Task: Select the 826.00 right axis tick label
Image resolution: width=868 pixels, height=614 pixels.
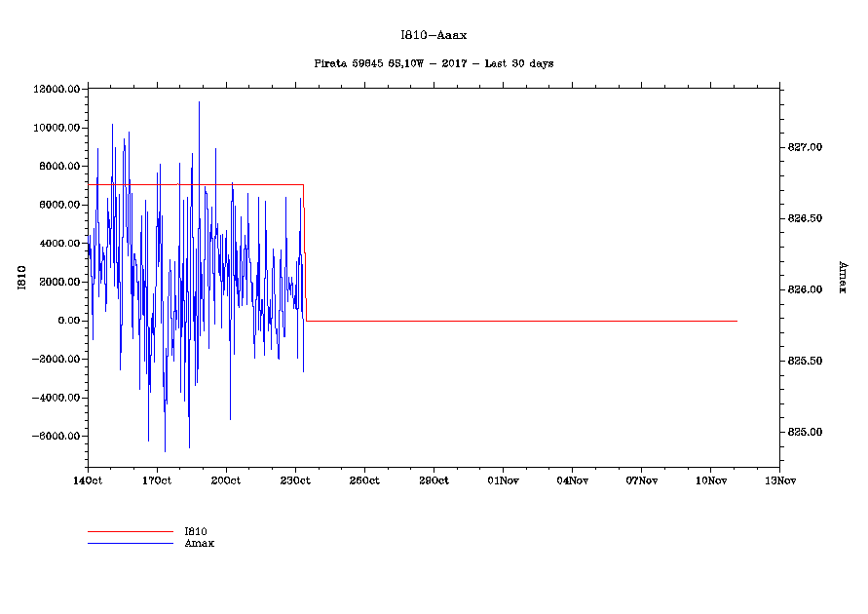Action: 805,289
